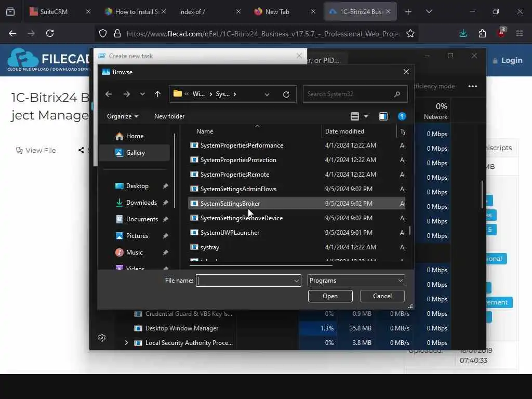Open the File name dropdown arrow
The height and width of the screenshot is (399, 532).
[296, 281]
